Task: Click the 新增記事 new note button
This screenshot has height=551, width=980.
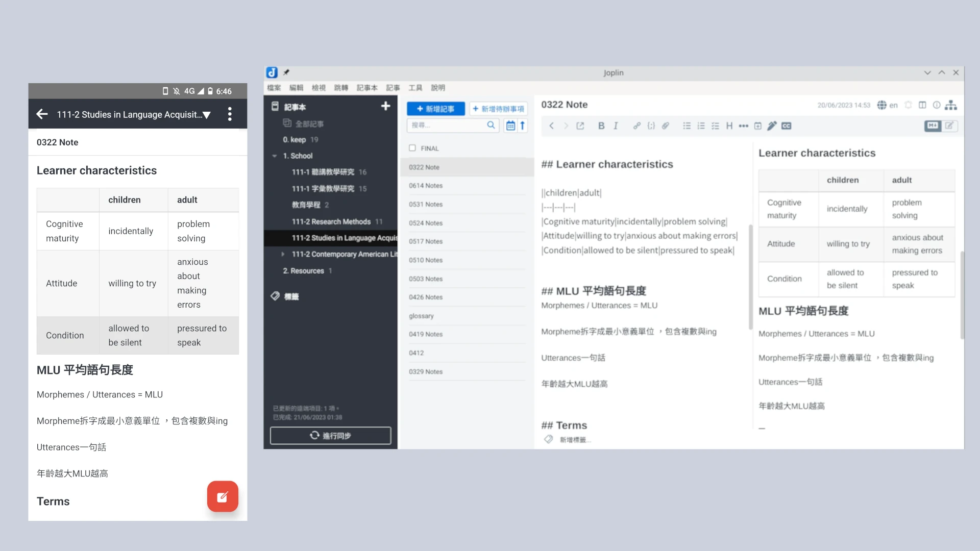Action: (x=435, y=109)
